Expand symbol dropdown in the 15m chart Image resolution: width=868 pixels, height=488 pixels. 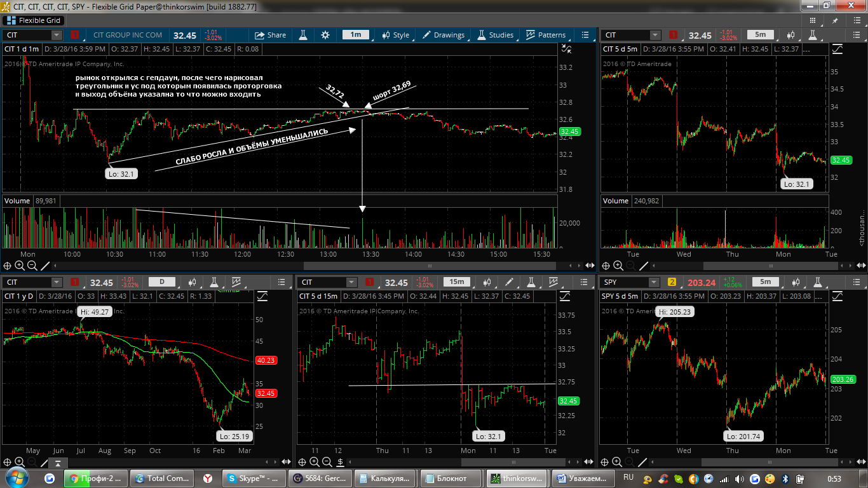(x=353, y=282)
